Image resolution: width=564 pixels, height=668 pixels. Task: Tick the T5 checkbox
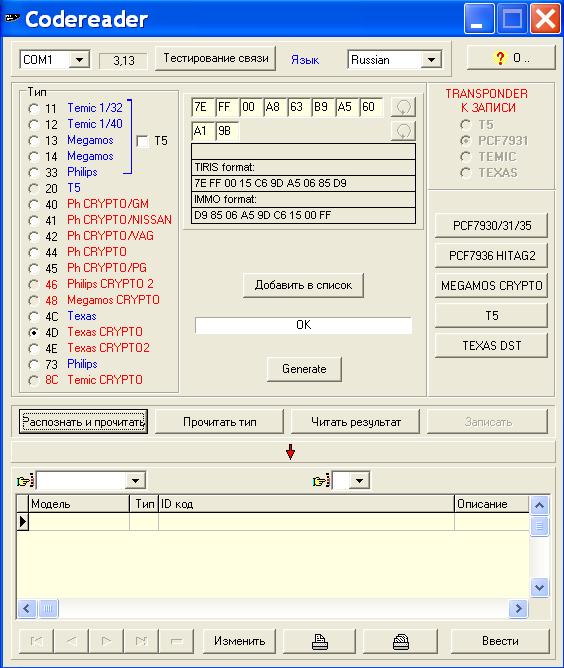point(143,141)
